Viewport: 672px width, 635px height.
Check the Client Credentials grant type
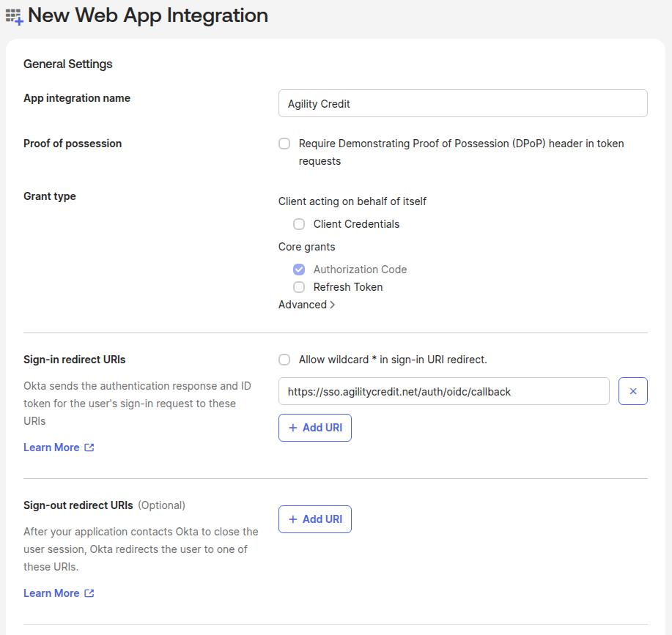[x=299, y=224]
